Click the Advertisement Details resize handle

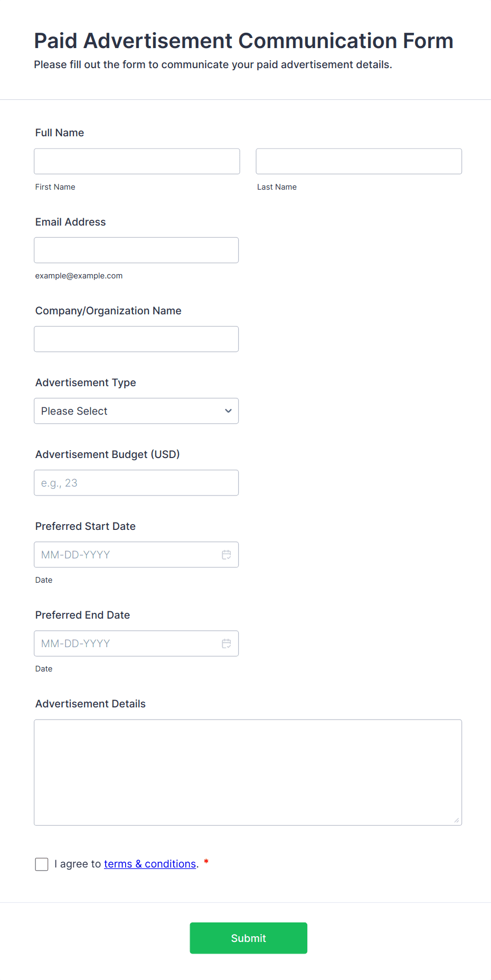[x=456, y=820]
